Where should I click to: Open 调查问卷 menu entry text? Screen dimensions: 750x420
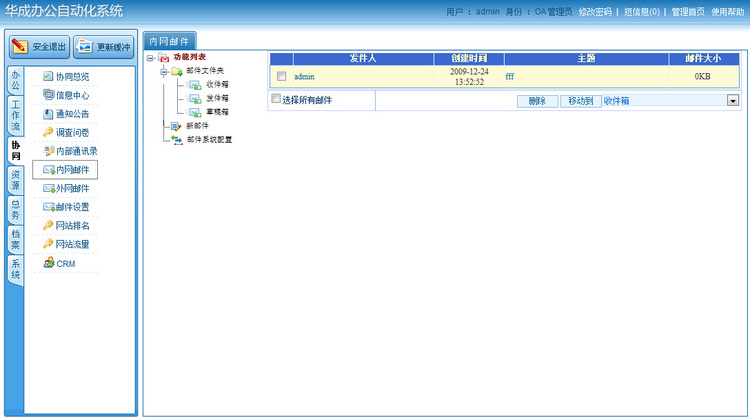[x=72, y=133]
